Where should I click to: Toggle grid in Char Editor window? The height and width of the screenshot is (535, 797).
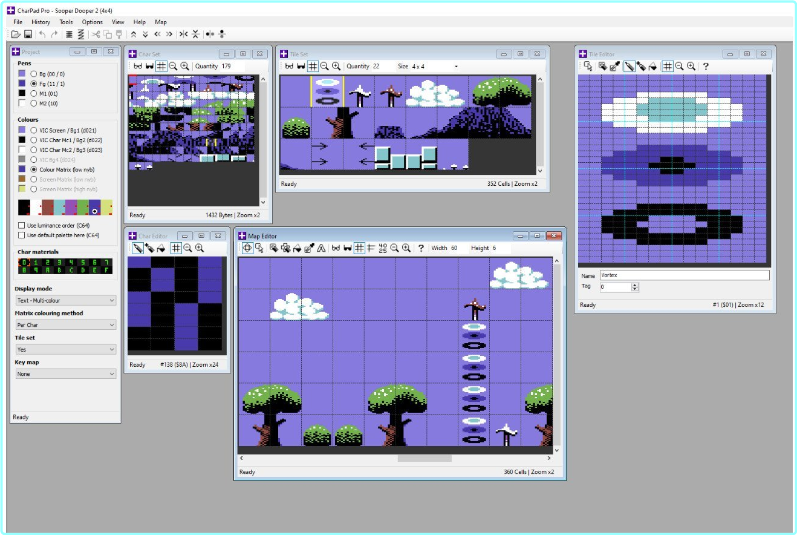click(x=175, y=248)
